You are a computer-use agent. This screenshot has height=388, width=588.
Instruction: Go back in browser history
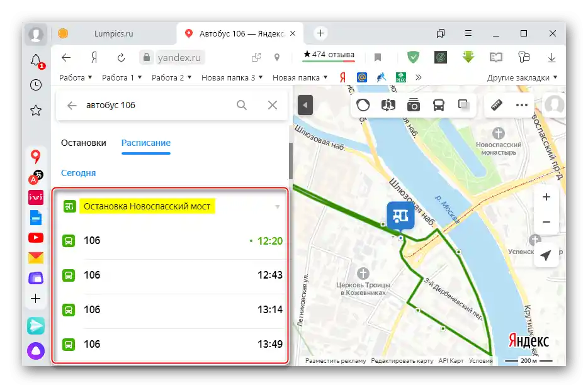pyautogui.click(x=66, y=58)
